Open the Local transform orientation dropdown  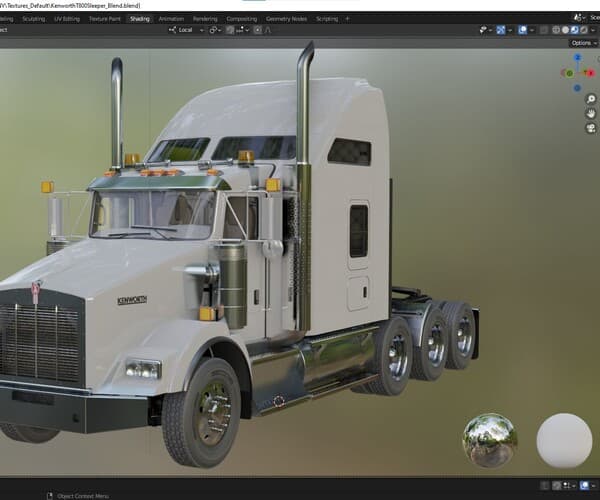click(x=183, y=30)
